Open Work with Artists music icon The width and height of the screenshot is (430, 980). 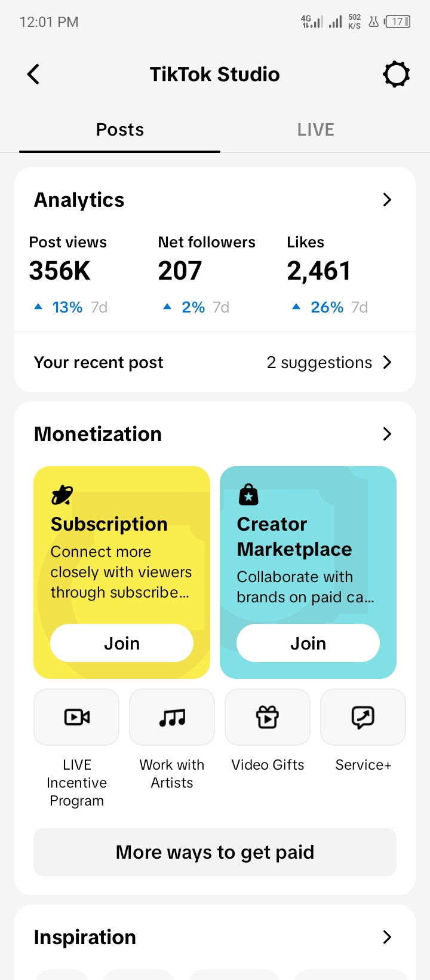[172, 717]
